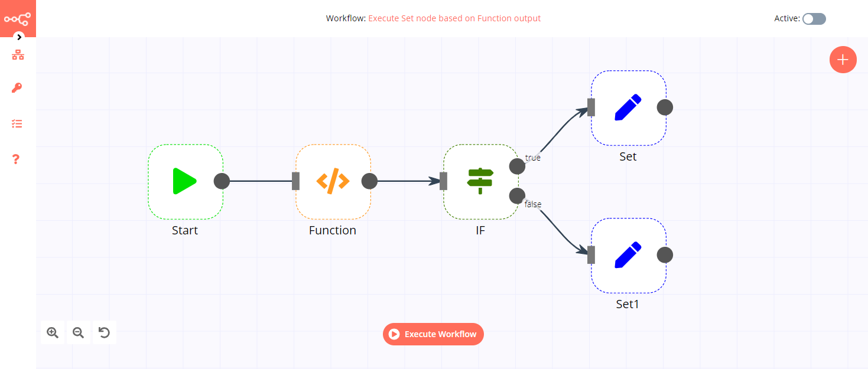Click the true output of IF node

tap(517, 166)
